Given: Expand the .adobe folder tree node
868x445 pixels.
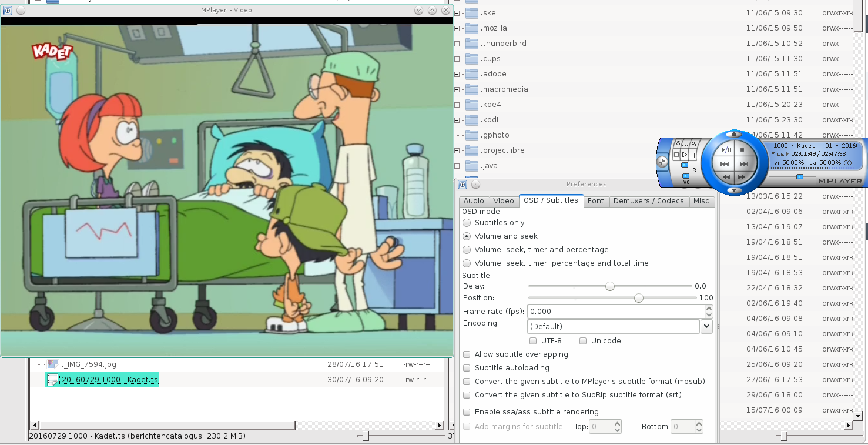Looking at the screenshot, I should [457, 74].
